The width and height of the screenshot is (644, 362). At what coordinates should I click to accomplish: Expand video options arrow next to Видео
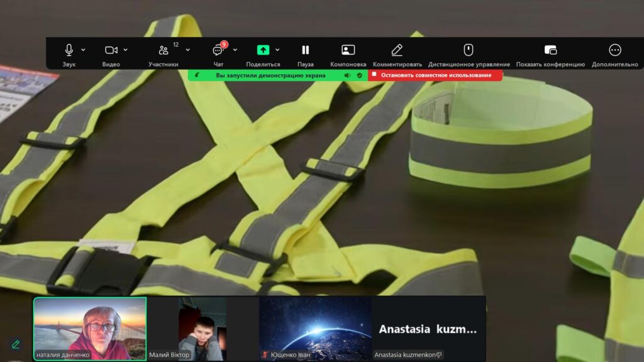126,50
